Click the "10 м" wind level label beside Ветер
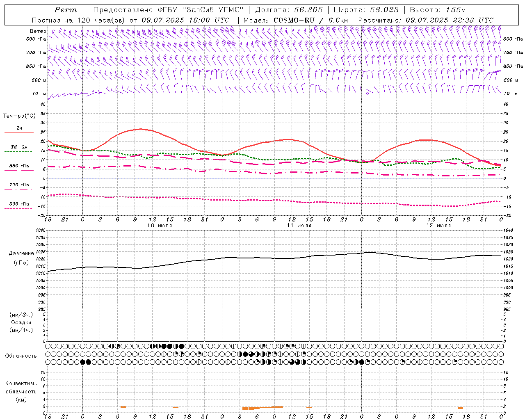The image size is (525, 420). pos(39,94)
